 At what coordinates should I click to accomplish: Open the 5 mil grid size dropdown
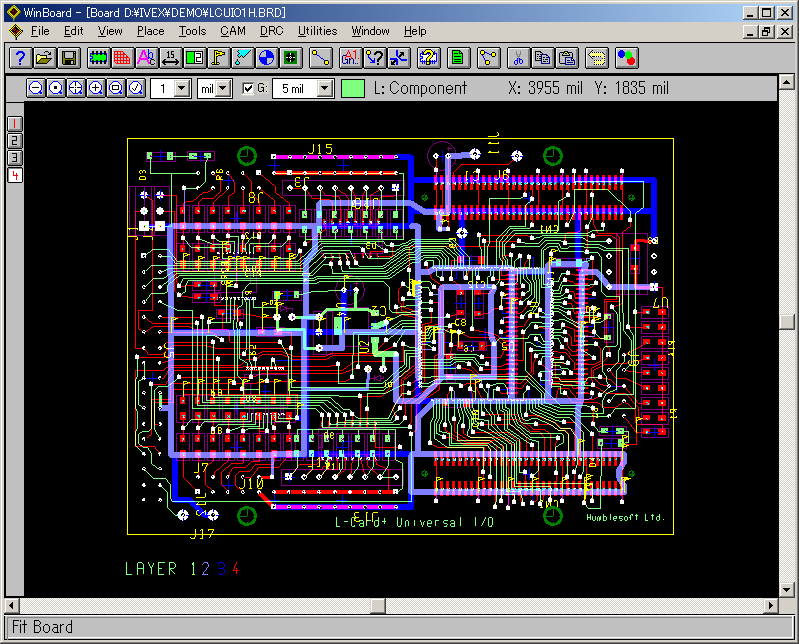coord(325,88)
